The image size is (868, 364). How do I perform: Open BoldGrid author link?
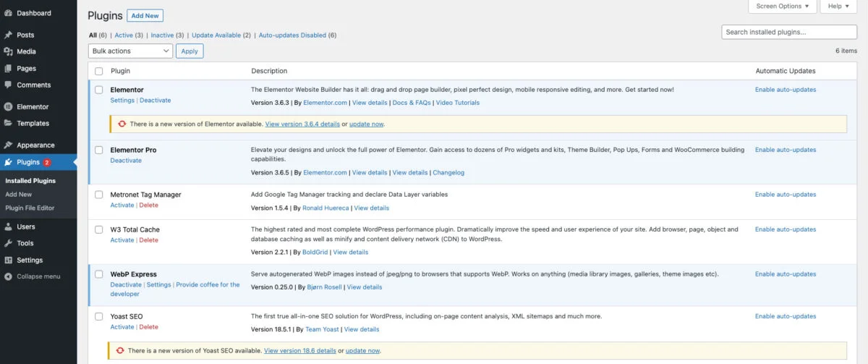[x=315, y=252]
